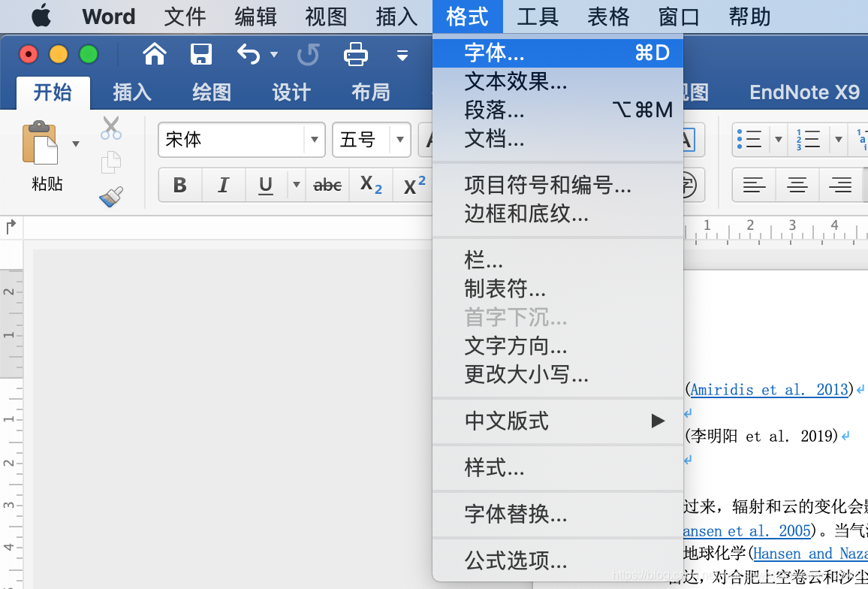The image size is (868, 589).
Task: Click the numbered list icon
Action: coord(808,140)
